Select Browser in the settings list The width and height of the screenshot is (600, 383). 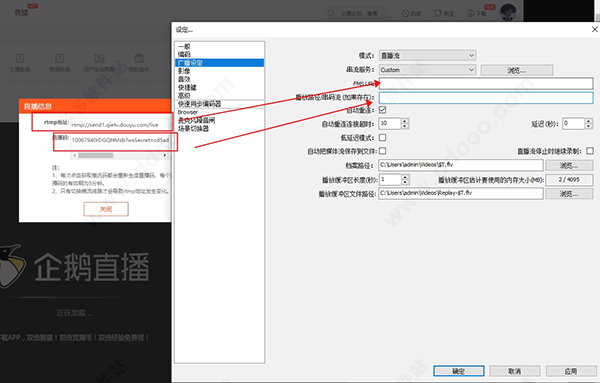click(x=219, y=112)
